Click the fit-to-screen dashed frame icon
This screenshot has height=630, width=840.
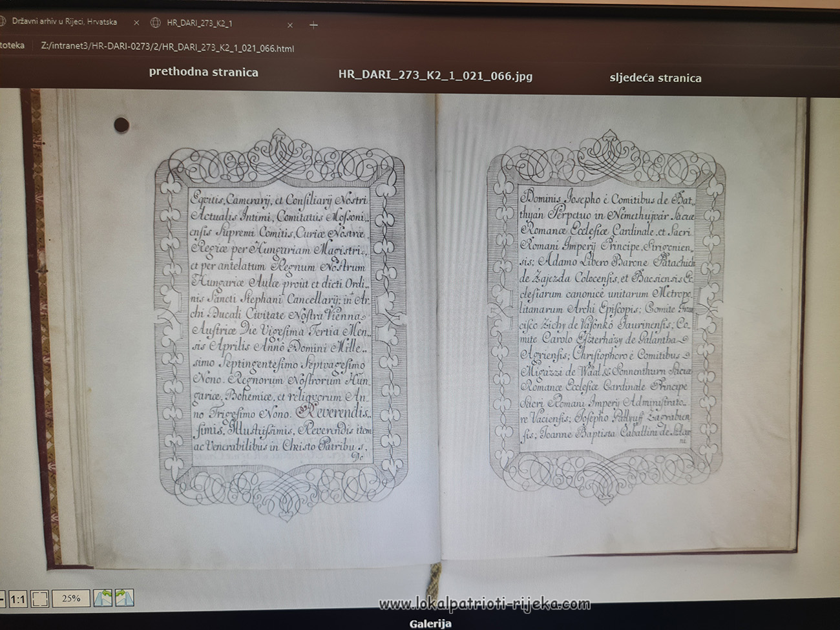[x=40, y=599]
